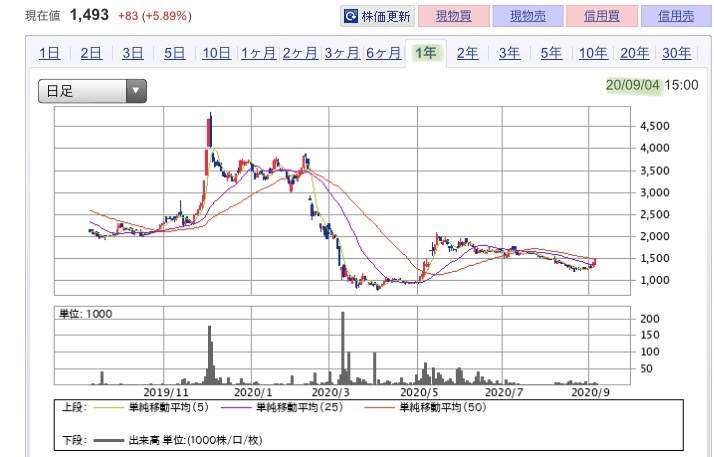Image resolution: width=714 pixels, height=457 pixels.
Task: Click the 現物売 button
Action: (x=528, y=16)
